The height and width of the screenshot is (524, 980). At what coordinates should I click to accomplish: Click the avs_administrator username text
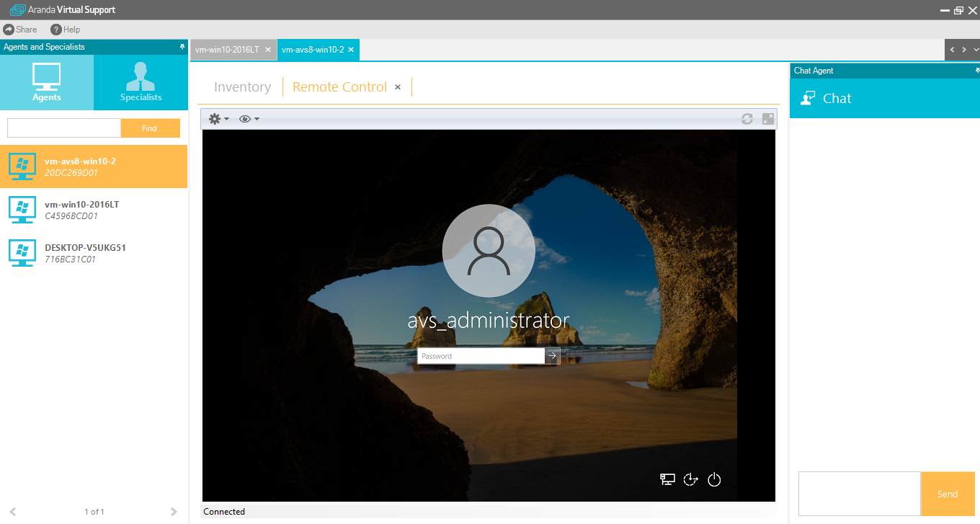(489, 321)
